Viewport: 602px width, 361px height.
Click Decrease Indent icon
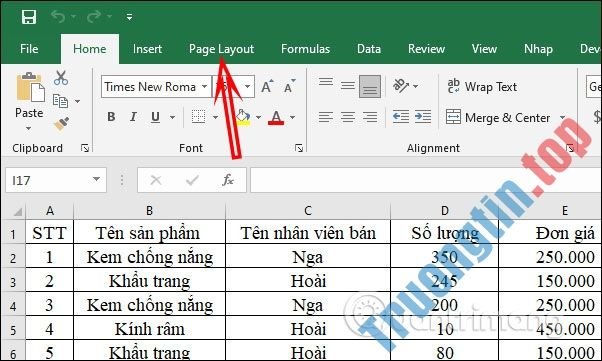click(x=401, y=116)
